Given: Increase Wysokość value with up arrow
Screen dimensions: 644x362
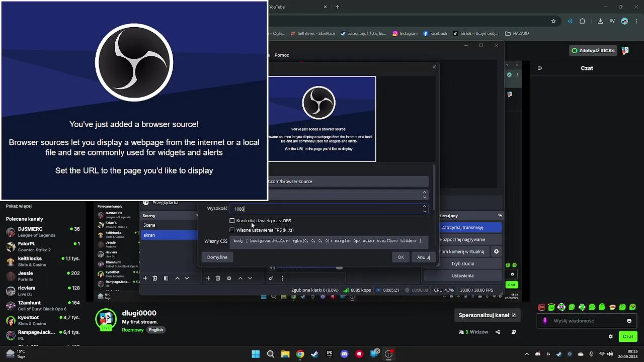Looking at the screenshot, I should [425, 206].
